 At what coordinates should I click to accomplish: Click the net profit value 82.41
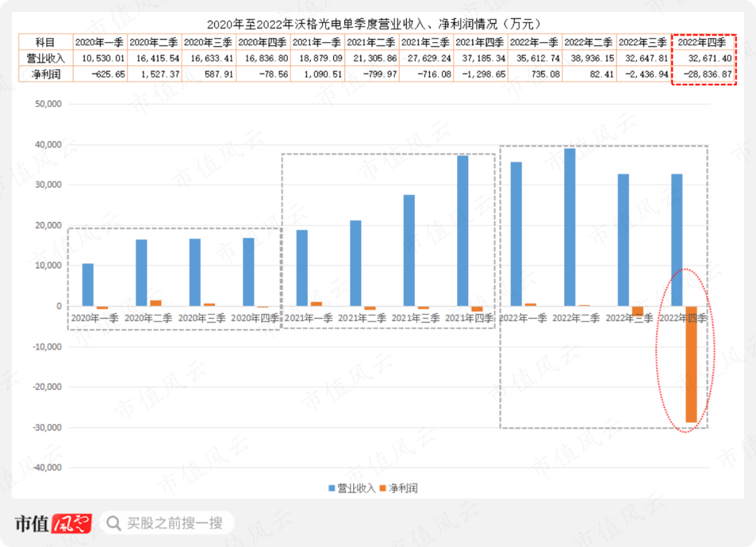(602, 74)
